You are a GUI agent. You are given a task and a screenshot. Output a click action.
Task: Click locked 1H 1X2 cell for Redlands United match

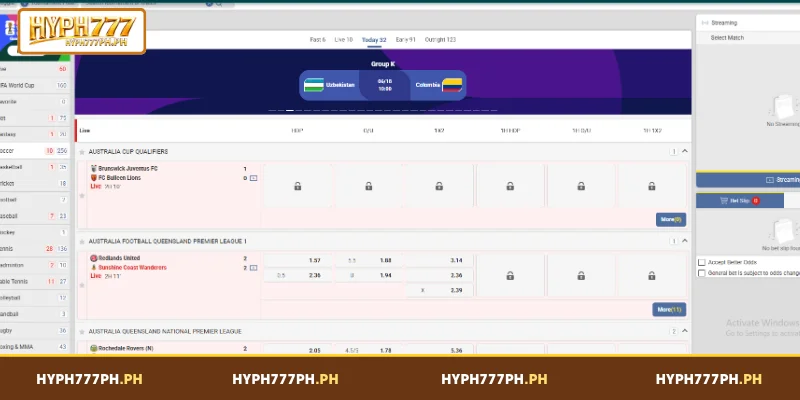click(652, 276)
